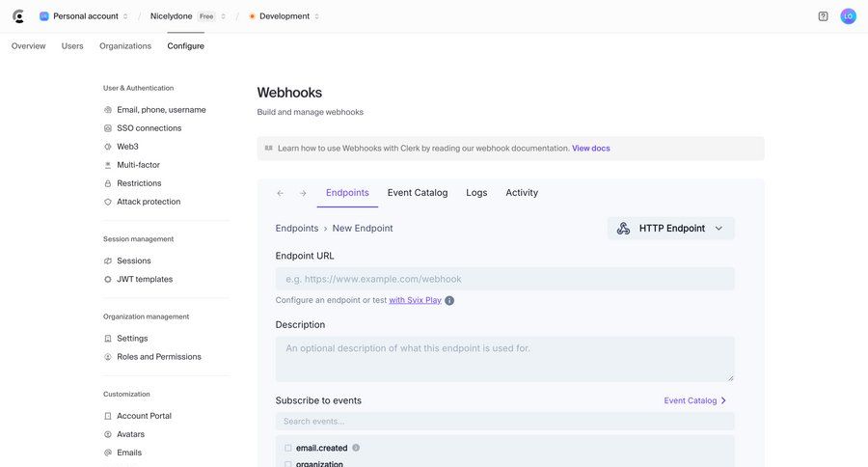Screen dimensions: 868x467
Task: Select the Configure tab
Action: [x=185, y=46]
